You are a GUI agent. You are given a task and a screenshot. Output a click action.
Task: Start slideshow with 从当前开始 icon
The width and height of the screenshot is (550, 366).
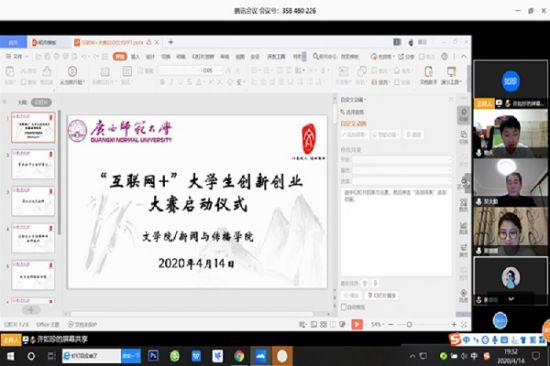[x=72, y=72]
